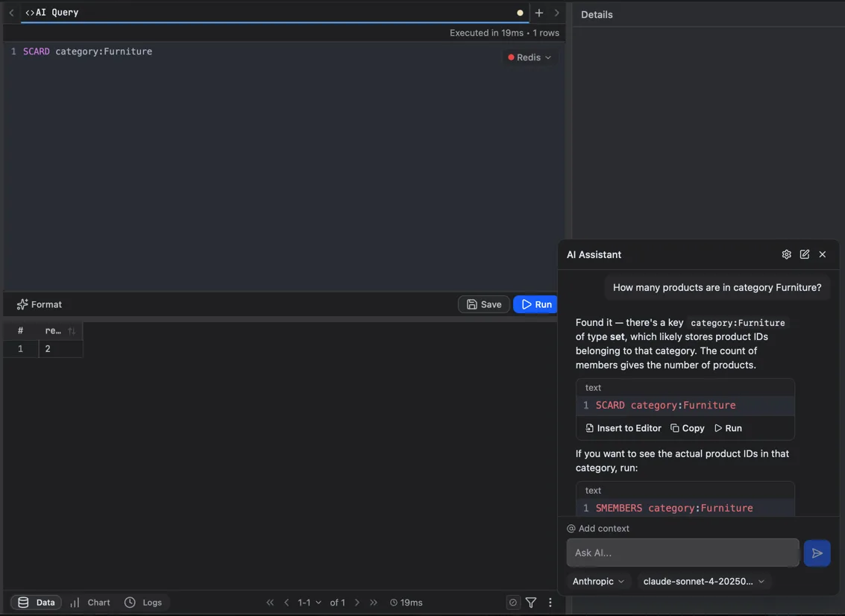Open the Redis connection dropdown

pyautogui.click(x=530, y=57)
